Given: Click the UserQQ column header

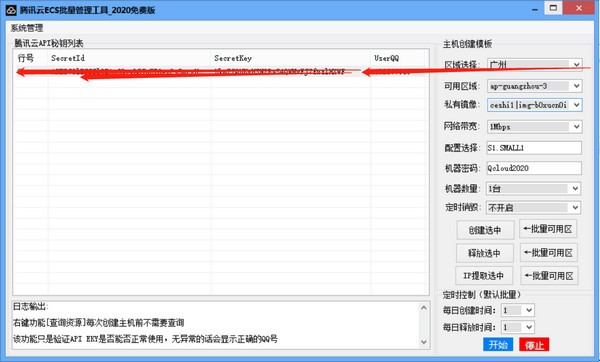Looking at the screenshot, I should click(x=398, y=58).
